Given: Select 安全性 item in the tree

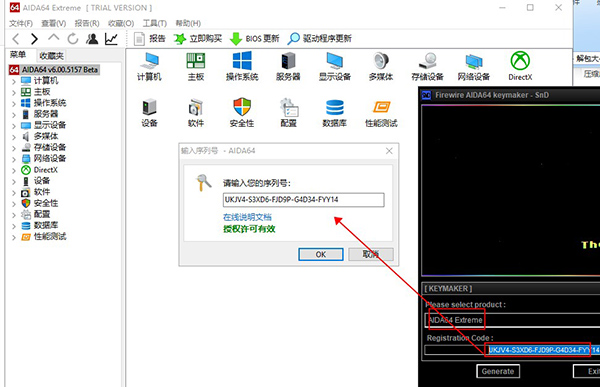Looking at the screenshot, I should point(40,203).
